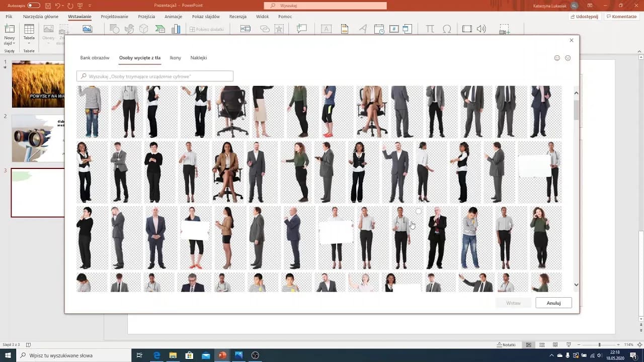Click the audio speaker icon in ribbon
Viewport: 644px width, 362px height.
481,29
